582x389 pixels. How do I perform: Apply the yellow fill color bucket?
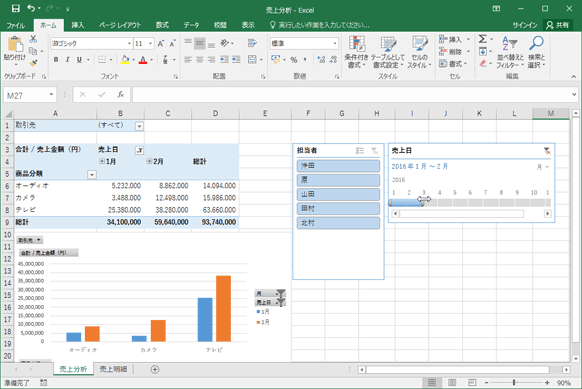tap(125, 59)
